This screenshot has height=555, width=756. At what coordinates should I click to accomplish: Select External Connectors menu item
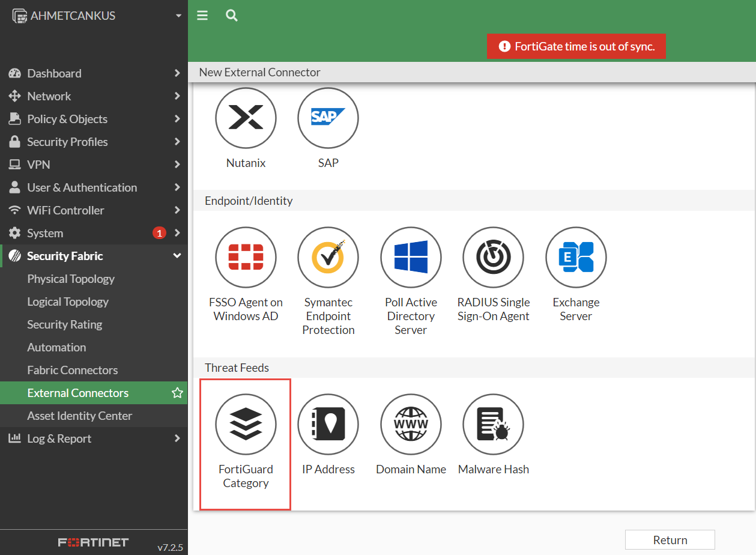point(94,393)
